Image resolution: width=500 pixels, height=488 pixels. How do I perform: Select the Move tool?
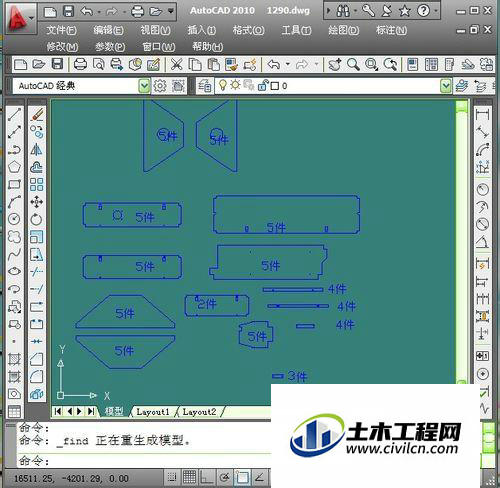pos(37,202)
